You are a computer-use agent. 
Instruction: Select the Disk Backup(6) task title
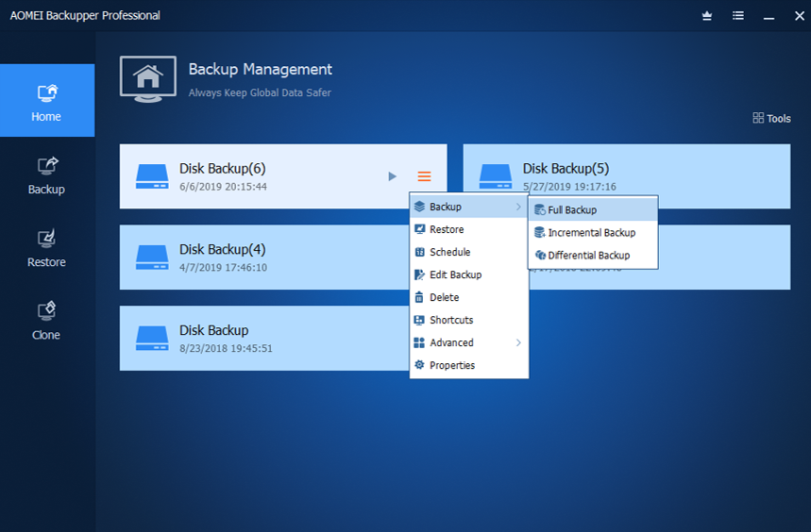click(x=223, y=169)
